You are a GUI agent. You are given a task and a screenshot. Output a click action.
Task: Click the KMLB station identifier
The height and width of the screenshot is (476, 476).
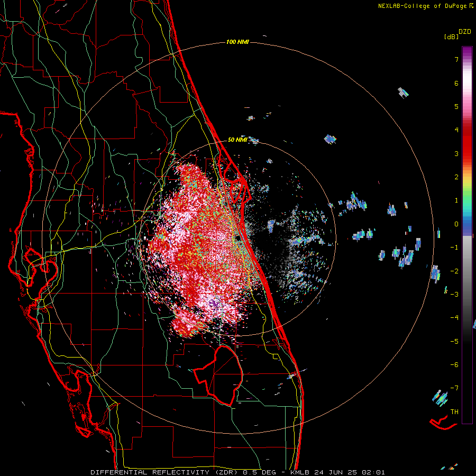pos(300,472)
